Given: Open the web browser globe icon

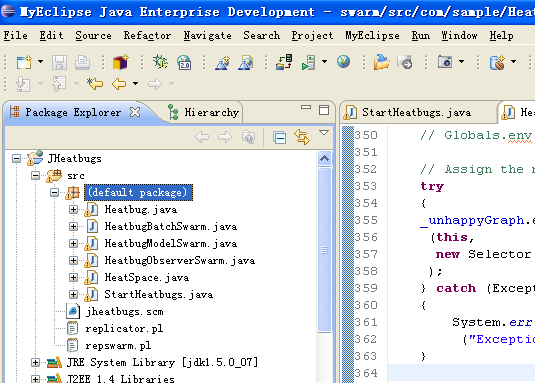Looking at the screenshot, I should click(343, 62).
